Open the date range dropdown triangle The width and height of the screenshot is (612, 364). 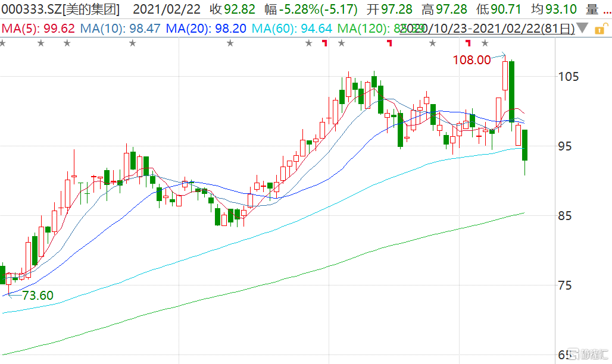[x=582, y=28]
